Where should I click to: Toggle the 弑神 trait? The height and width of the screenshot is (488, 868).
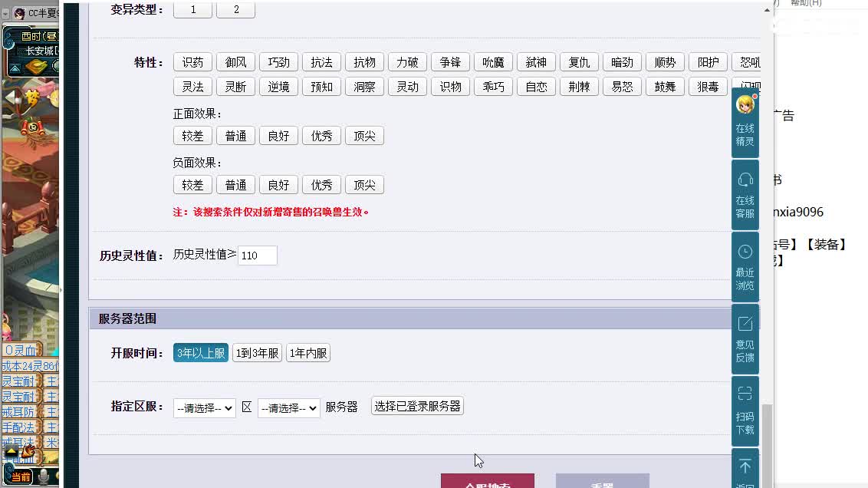click(537, 62)
